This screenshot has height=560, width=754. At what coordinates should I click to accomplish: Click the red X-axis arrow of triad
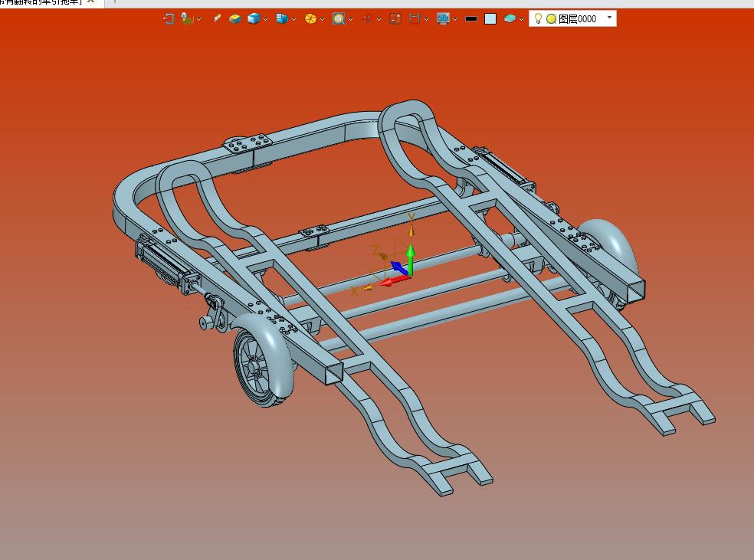[395, 280]
